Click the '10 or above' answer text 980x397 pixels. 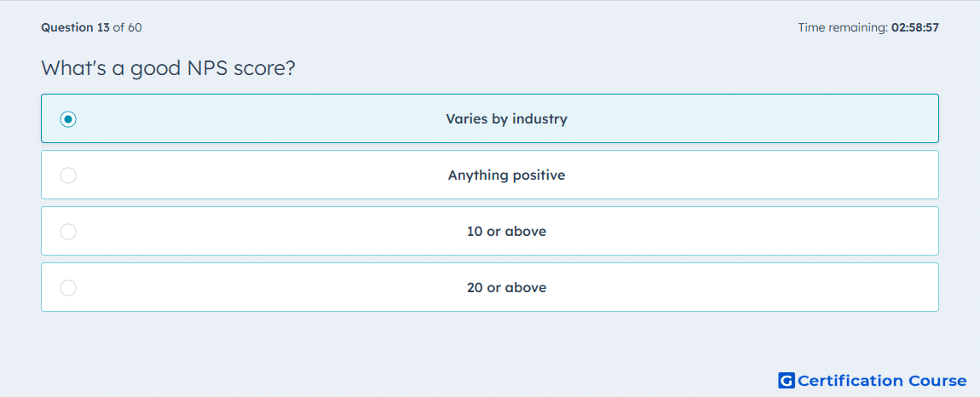(506, 232)
